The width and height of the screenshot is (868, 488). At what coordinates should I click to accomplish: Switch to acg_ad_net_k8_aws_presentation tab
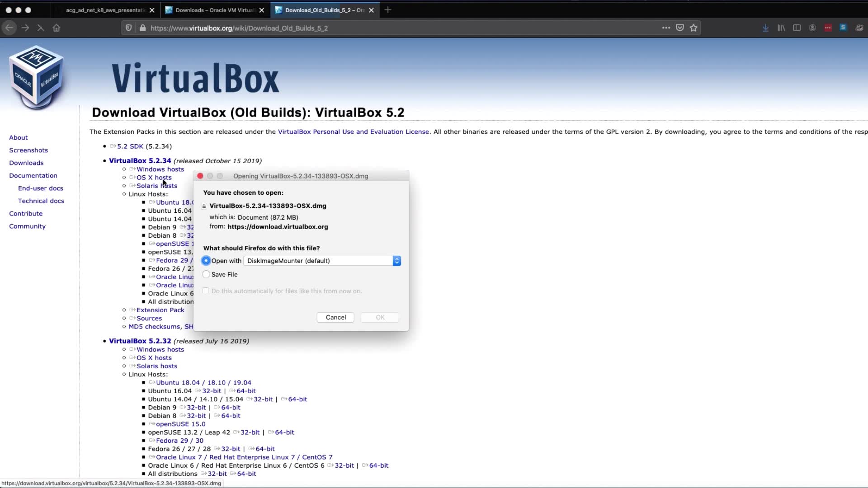point(105,10)
